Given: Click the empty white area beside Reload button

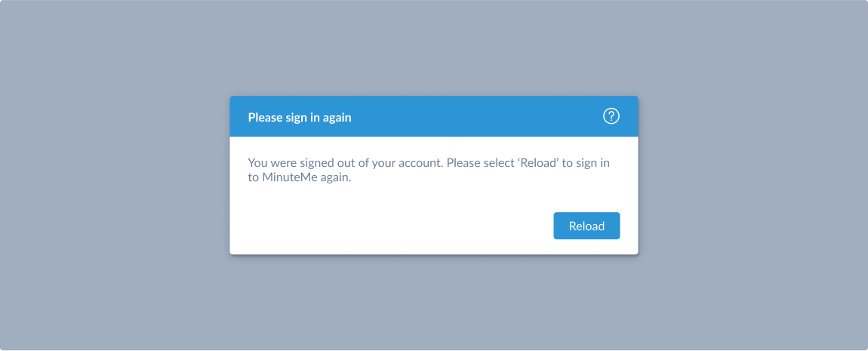Looking at the screenshot, I should tap(387, 226).
